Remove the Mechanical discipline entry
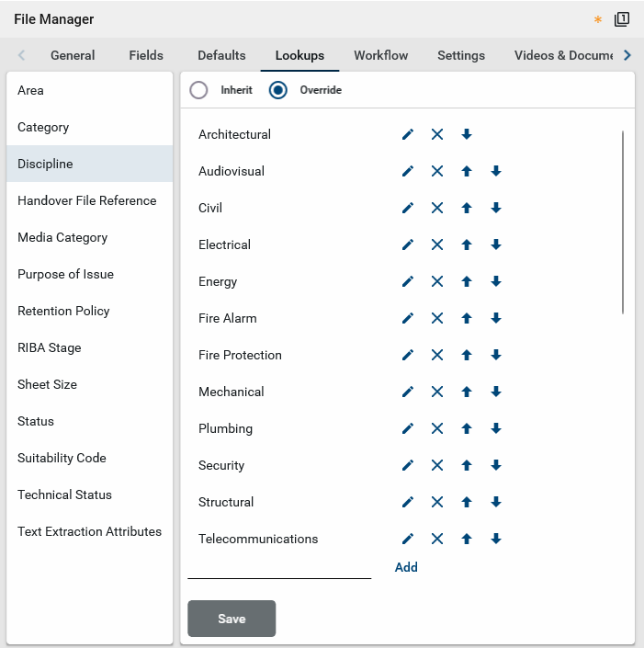This screenshot has height=648, width=644. point(437,392)
